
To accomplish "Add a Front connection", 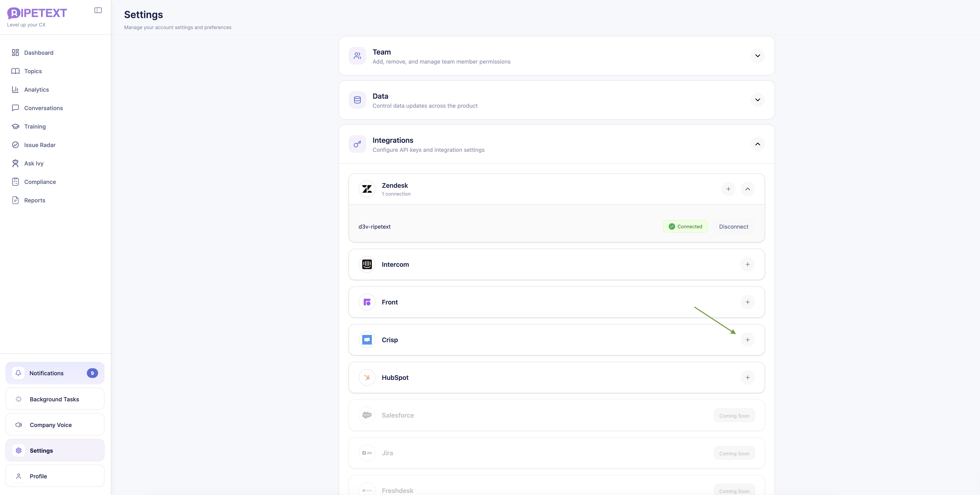I will [748, 302].
